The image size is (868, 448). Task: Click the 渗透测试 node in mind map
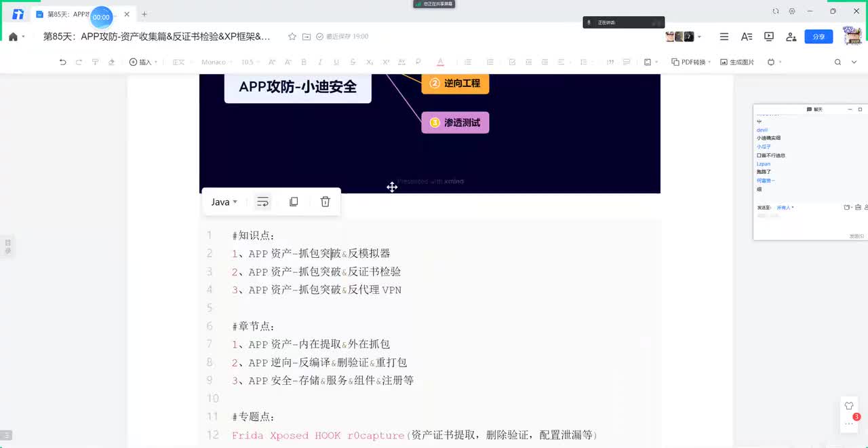click(455, 123)
